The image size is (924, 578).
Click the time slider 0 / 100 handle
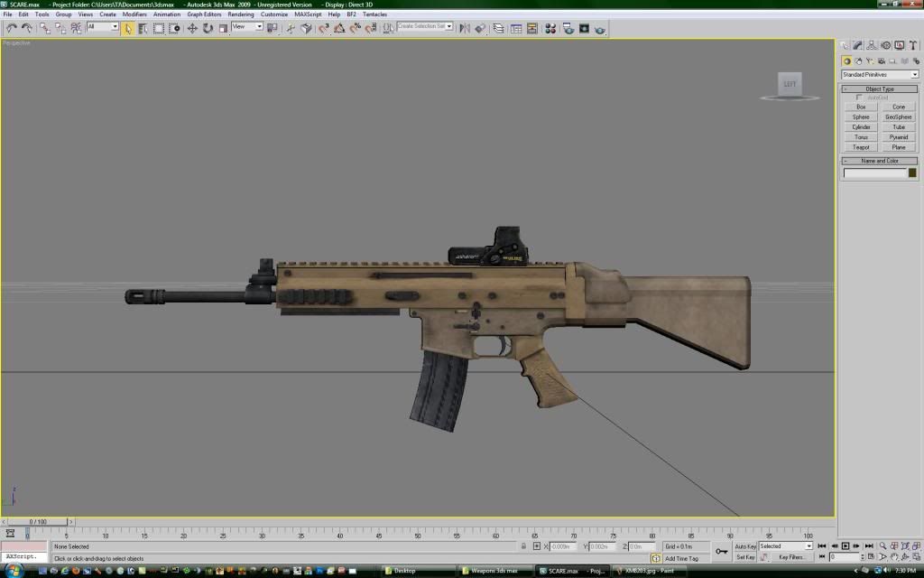click(x=39, y=521)
